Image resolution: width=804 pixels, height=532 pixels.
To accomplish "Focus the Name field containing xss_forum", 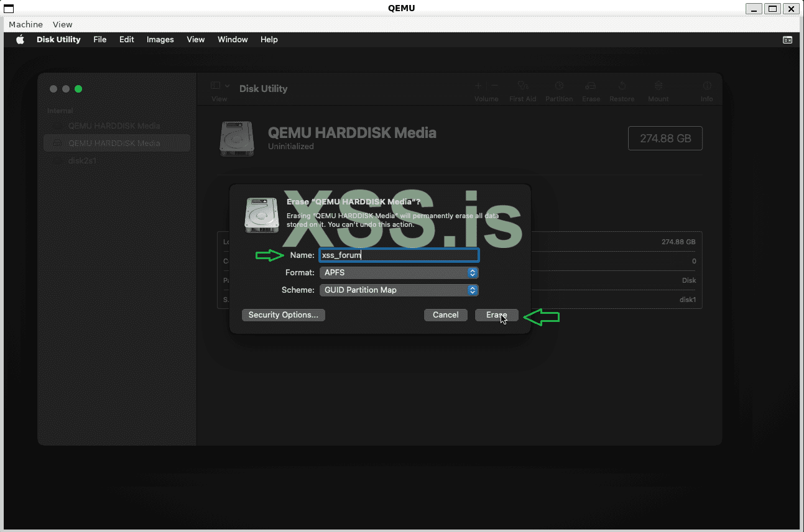I will [399, 255].
